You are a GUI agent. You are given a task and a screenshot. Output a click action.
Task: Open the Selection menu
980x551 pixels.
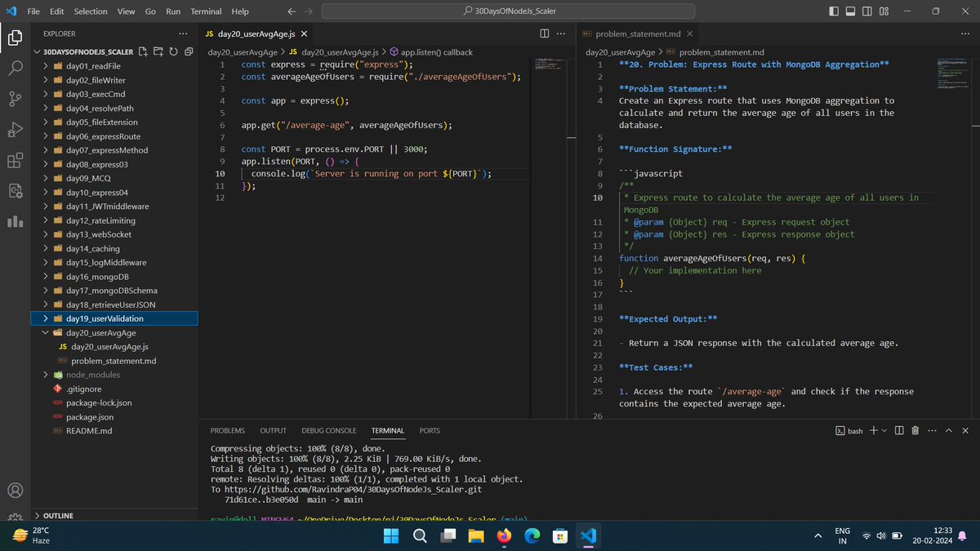coord(90,11)
